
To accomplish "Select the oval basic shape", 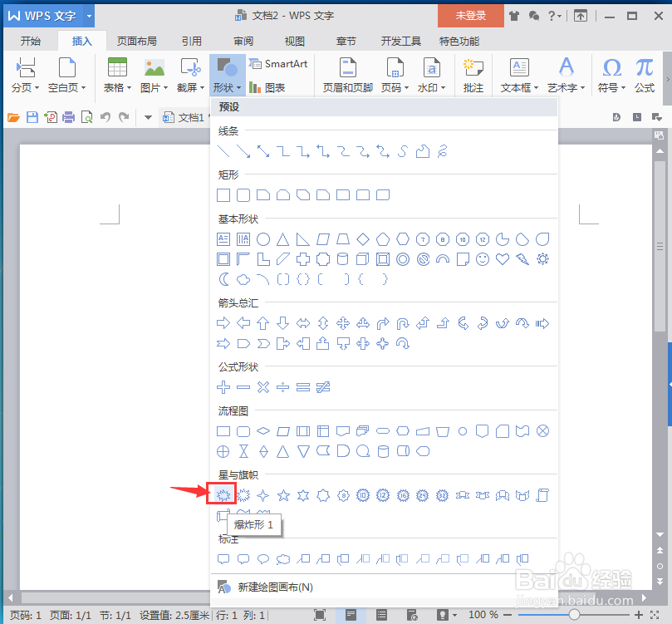I will tap(263, 239).
